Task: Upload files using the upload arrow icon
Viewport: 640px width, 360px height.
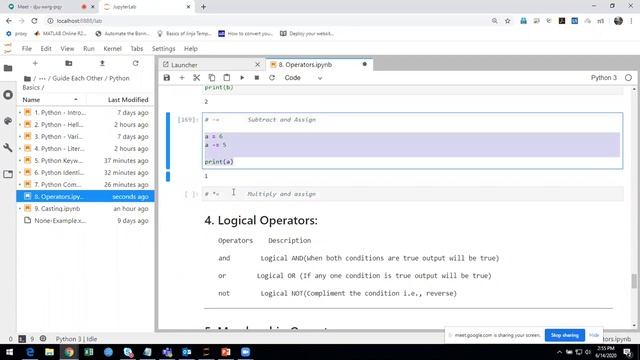Action: coord(102,63)
